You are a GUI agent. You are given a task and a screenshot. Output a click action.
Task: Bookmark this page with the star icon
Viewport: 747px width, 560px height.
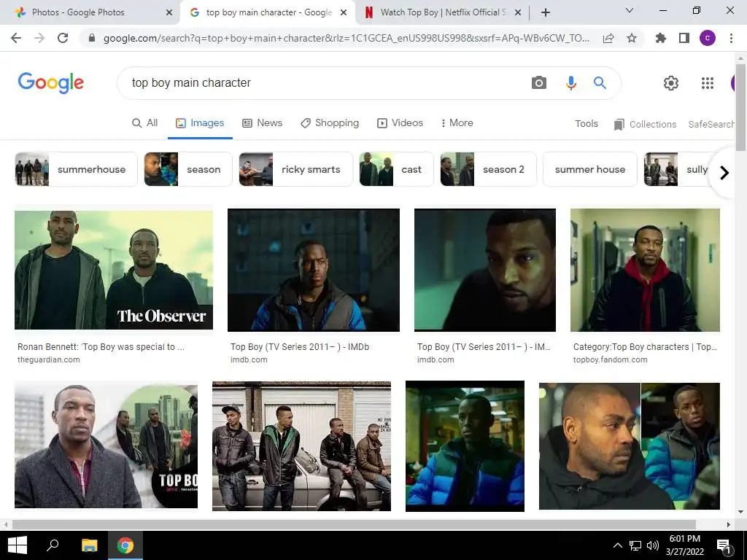tap(632, 38)
